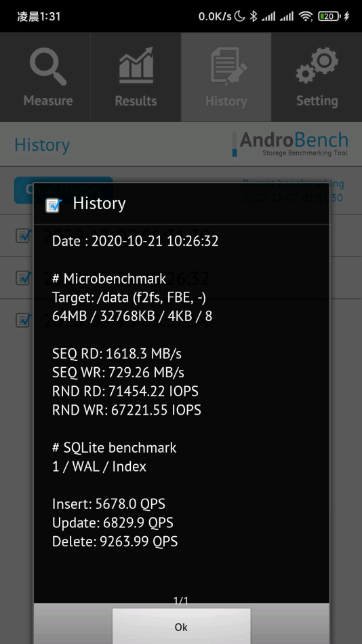Tap the Bluetooth status bar icon

tap(254, 16)
